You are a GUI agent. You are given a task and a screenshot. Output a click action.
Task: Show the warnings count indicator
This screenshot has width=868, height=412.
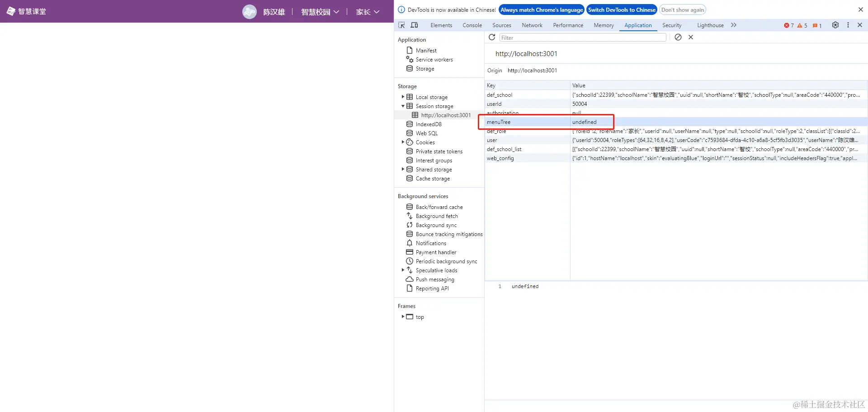802,25
